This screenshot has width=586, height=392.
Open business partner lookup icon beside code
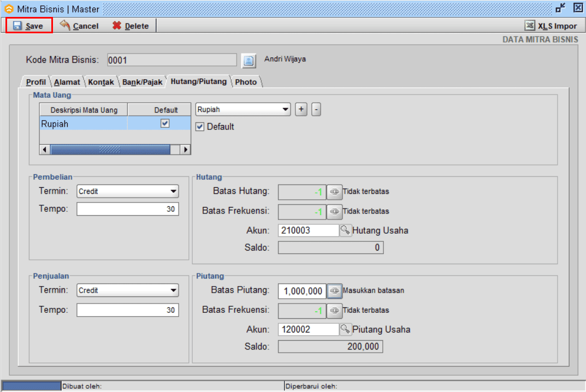tap(249, 60)
